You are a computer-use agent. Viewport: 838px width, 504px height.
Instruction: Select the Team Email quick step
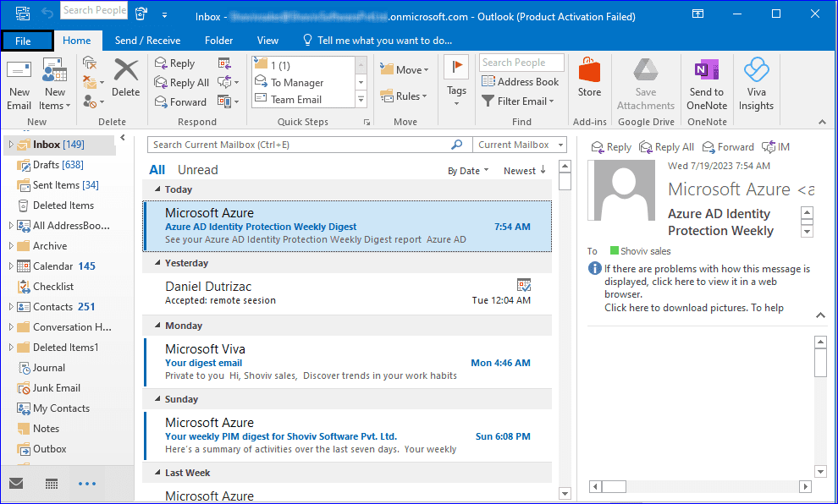point(303,99)
